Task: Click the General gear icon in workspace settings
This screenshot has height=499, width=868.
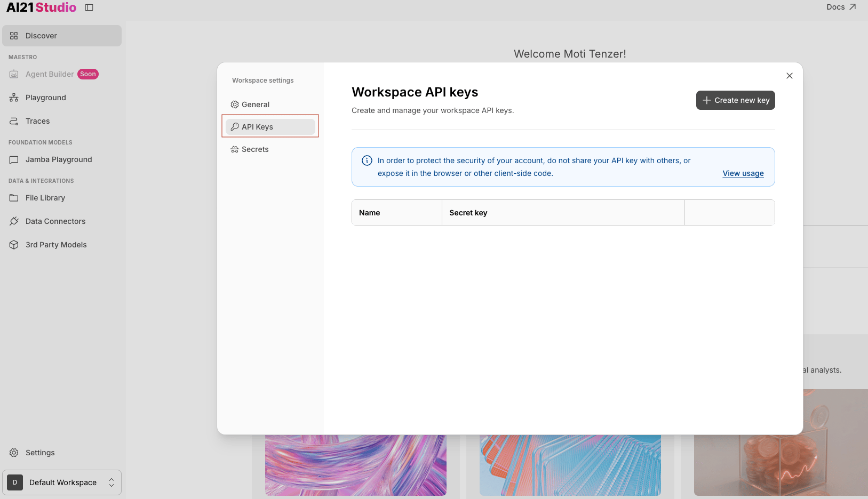Action: pyautogui.click(x=235, y=104)
